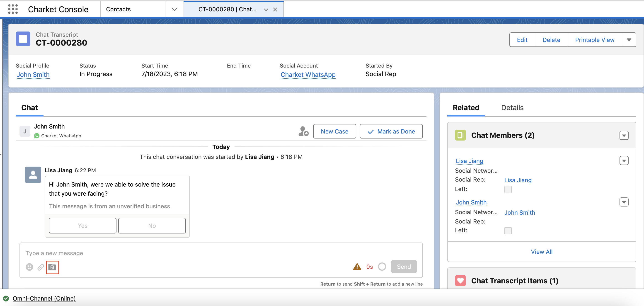
Task: Open the message template icon
Action: tap(52, 267)
